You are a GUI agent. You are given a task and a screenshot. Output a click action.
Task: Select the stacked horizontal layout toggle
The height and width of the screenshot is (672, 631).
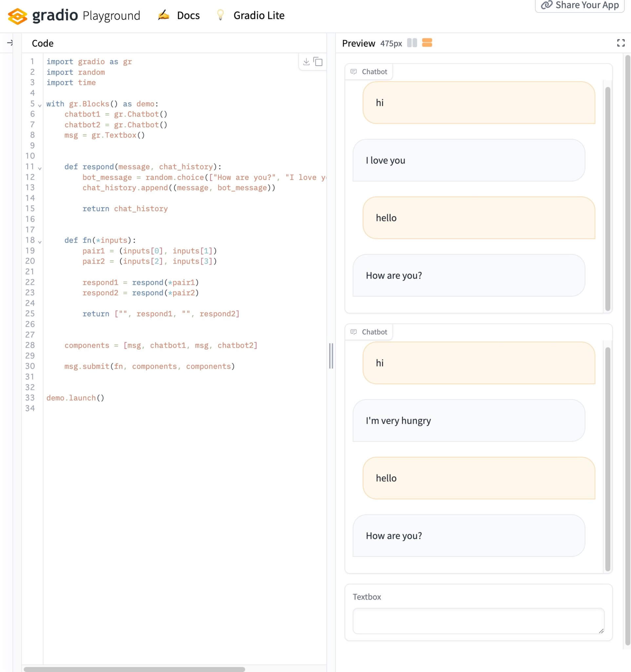(x=427, y=43)
